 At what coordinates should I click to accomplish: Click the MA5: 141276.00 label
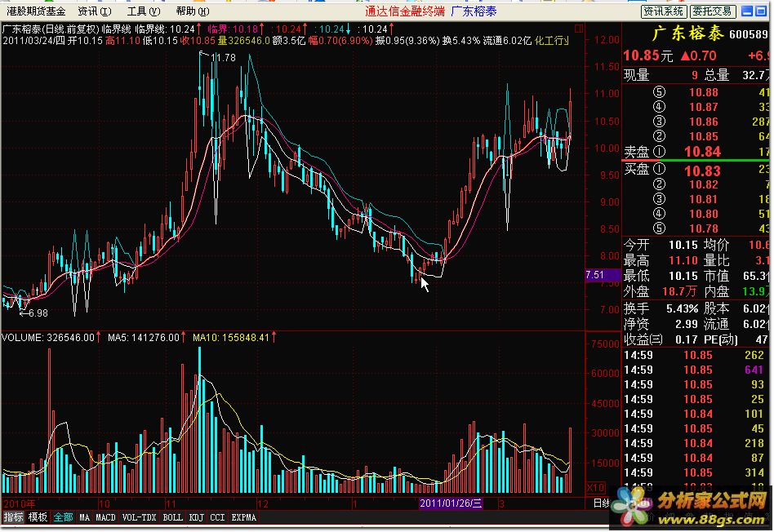144,338
